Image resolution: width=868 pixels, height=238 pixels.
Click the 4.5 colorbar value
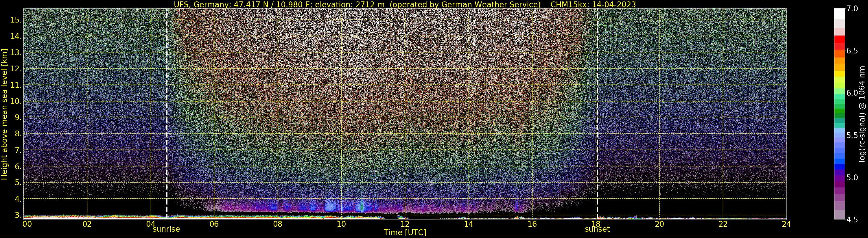852,220
